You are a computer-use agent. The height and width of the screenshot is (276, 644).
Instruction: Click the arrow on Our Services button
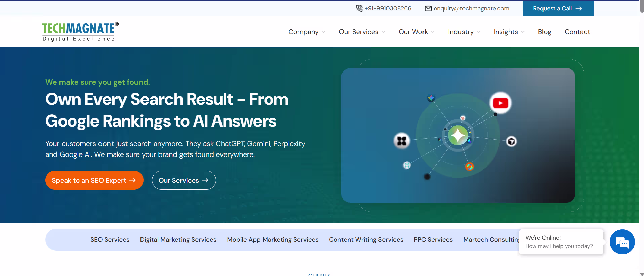click(x=205, y=180)
